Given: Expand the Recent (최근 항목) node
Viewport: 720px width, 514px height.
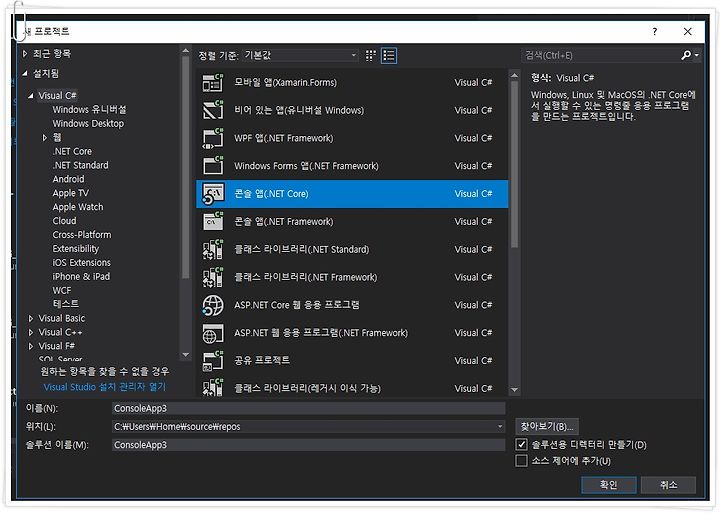Looking at the screenshot, I should (25, 54).
